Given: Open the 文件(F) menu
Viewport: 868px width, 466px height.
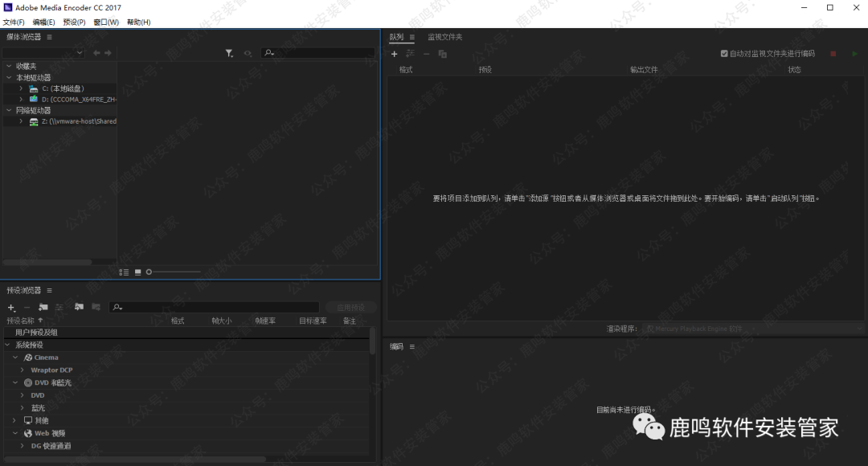Looking at the screenshot, I should [x=14, y=22].
